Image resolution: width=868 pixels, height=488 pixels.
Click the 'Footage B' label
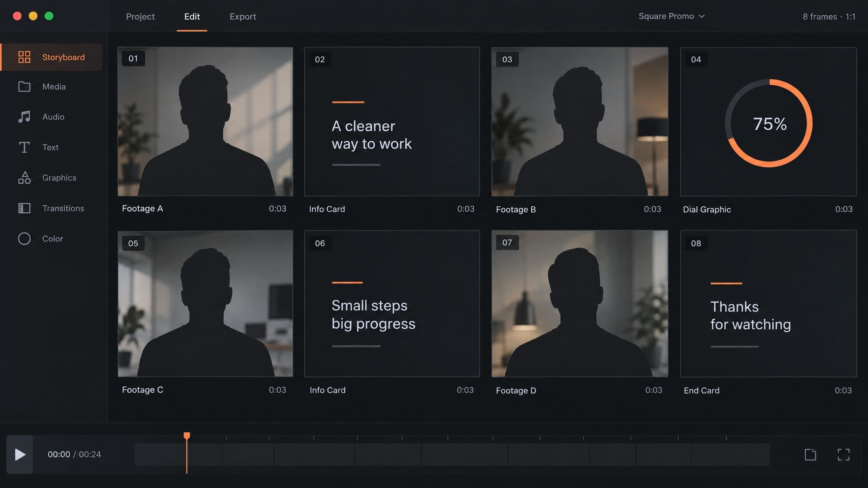516,209
